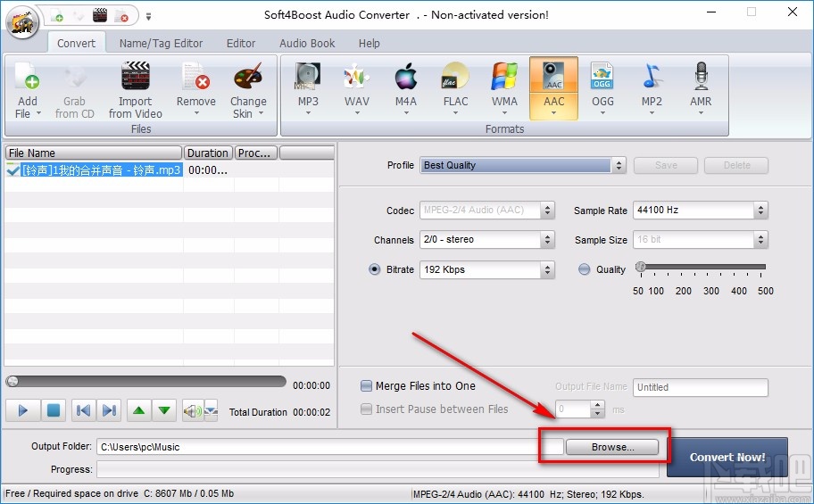Select the AAC format icon
This screenshot has height=504, width=814.
(x=554, y=77)
